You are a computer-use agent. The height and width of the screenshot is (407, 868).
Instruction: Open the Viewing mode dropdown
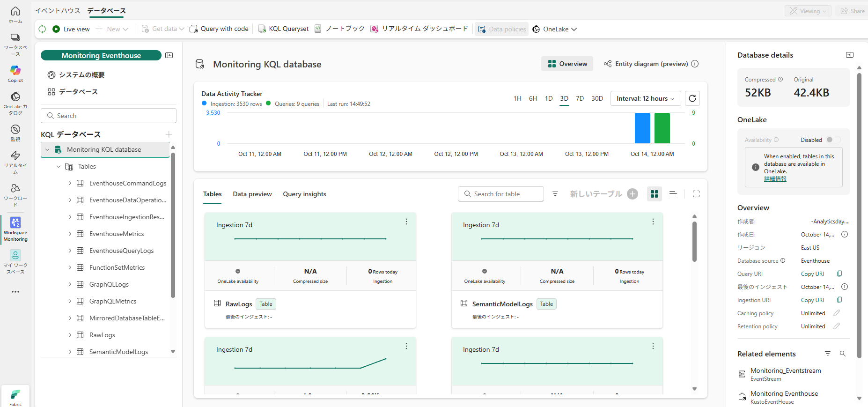[808, 11]
